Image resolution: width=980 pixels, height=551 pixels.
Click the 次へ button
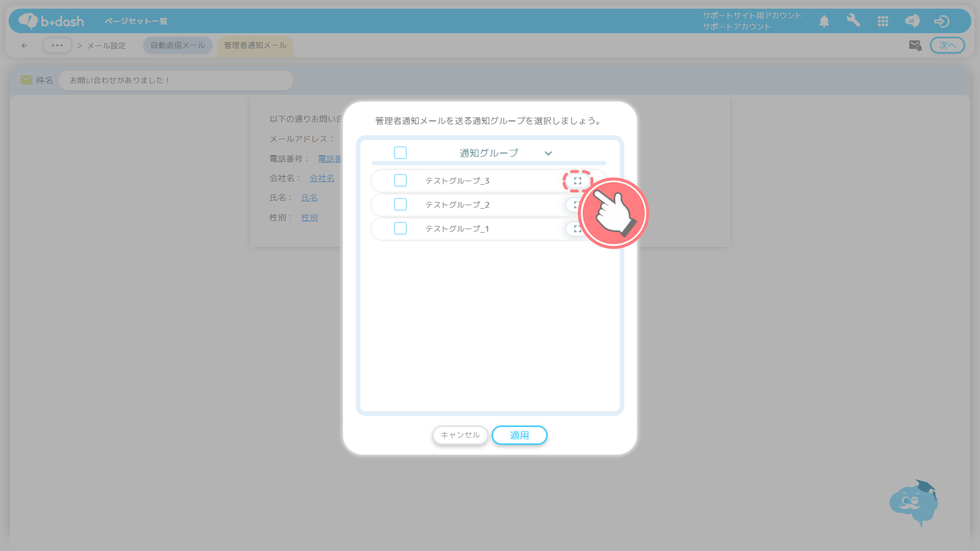coord(947,45)
